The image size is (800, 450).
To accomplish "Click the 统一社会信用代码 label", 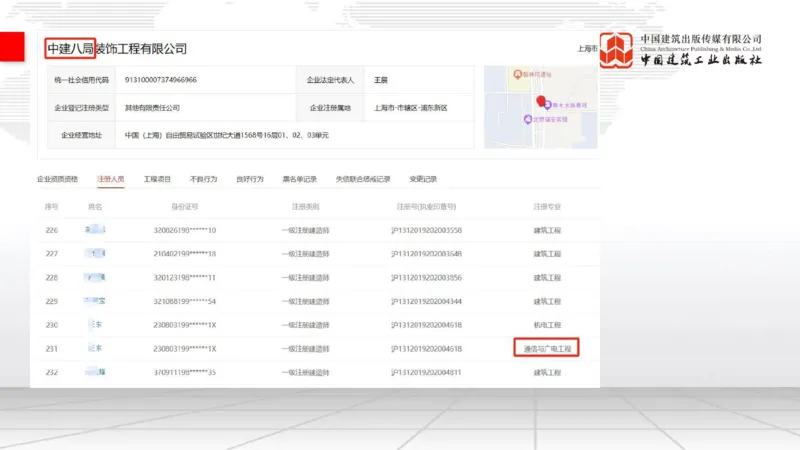I will tap(82, 80).
